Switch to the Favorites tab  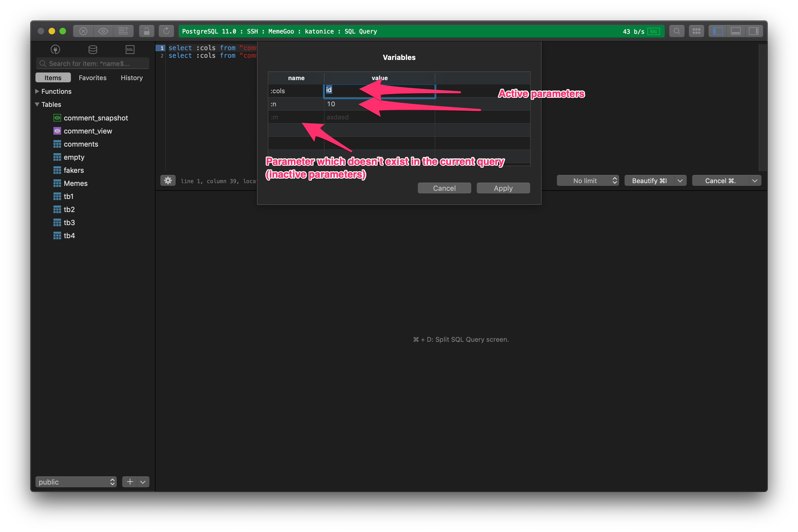click(92, 77)
